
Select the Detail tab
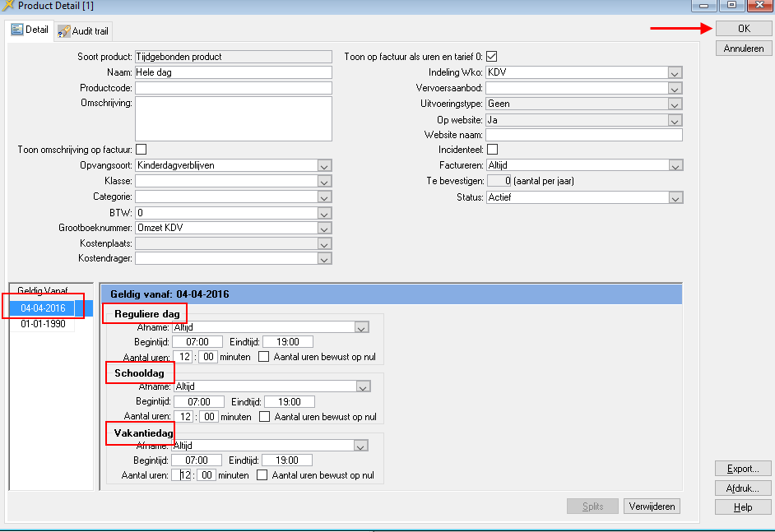pyautogui.click(x=30, y=30)
